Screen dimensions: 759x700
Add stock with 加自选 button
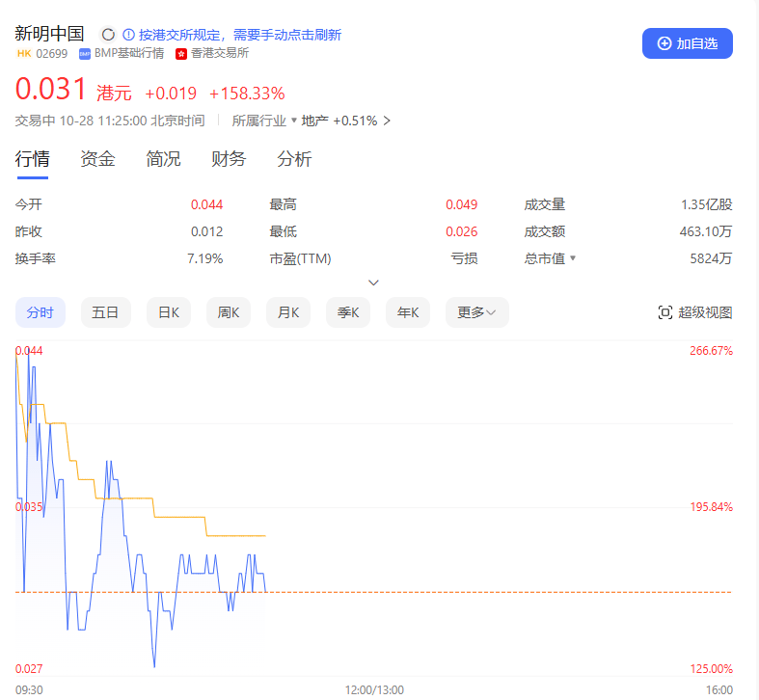pos(687,43)
